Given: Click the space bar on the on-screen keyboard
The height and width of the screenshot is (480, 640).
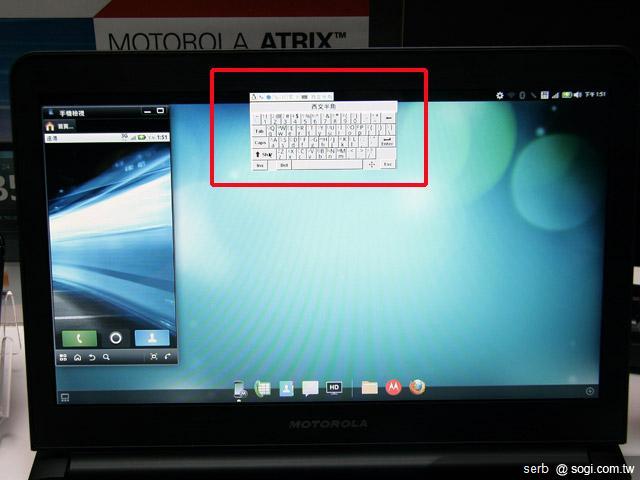Looking at the screenshot, I should [327, 164].
